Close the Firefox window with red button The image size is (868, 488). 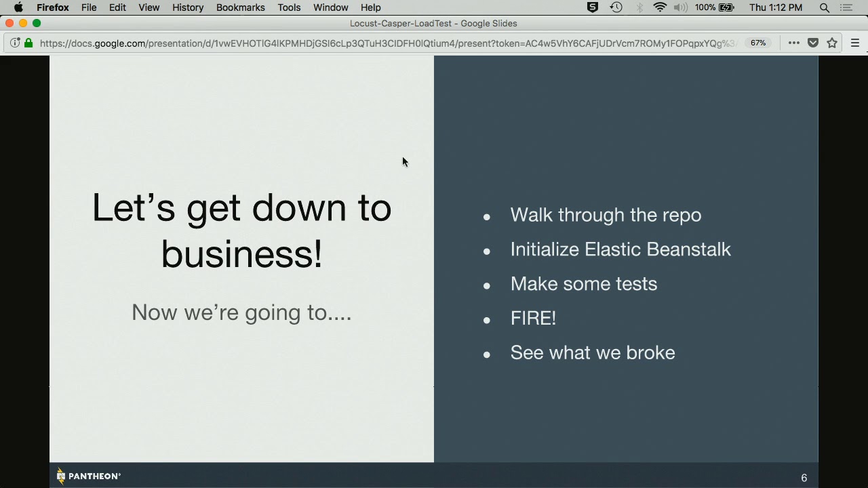9,23
